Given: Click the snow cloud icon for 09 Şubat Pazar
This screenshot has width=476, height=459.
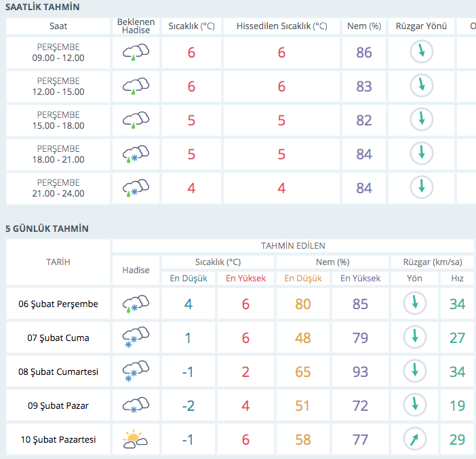Looking at the screenshot, I should pos(136,405).
